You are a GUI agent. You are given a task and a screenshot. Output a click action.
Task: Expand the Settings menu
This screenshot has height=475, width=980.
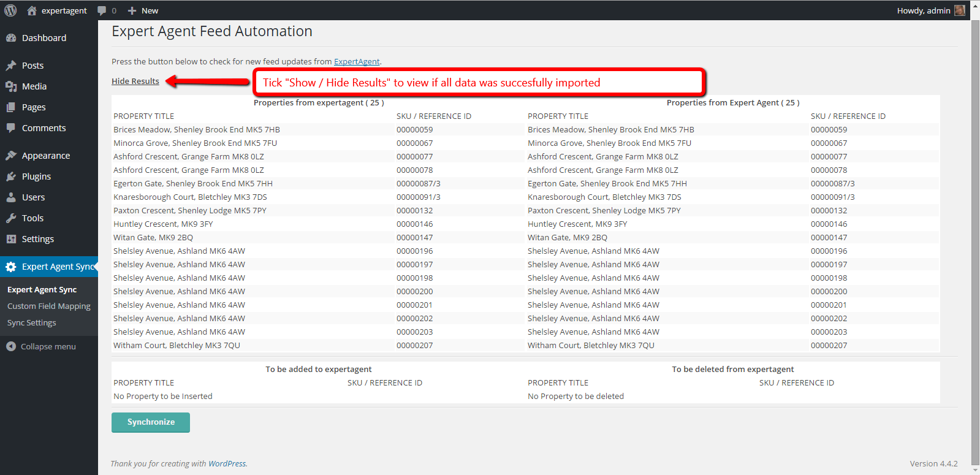click(37, 239)
